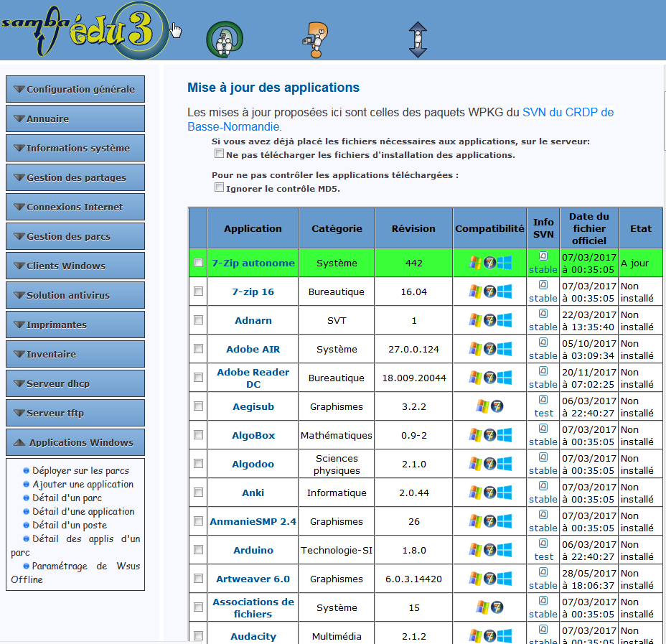Open the orange question mark help icon
The height and width of the screenshot is (644, 666).
tap(316, 40)
